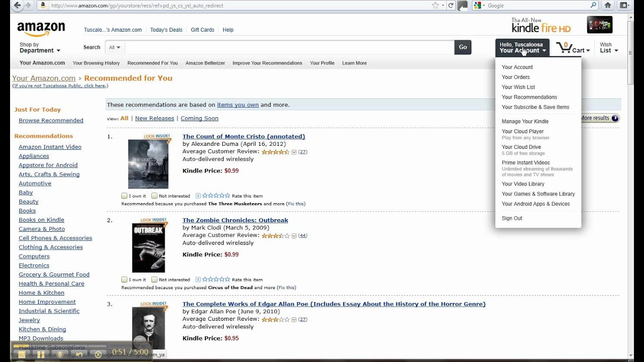Image resolution: width=644 pixels, height=362 pixels.
Task: Click the browser back arrow button
Action: (x=18, y=6)
